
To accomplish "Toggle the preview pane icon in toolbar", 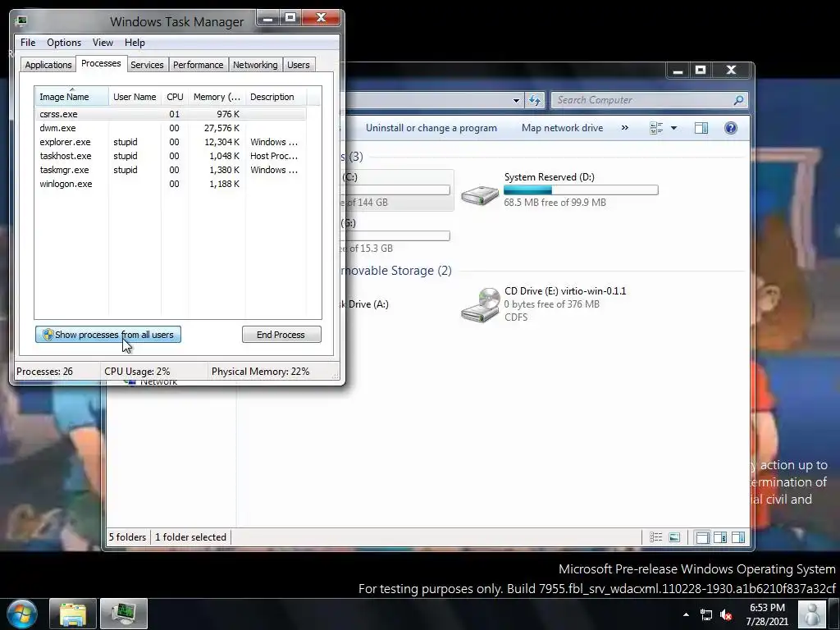I will [x=701, y=128].
